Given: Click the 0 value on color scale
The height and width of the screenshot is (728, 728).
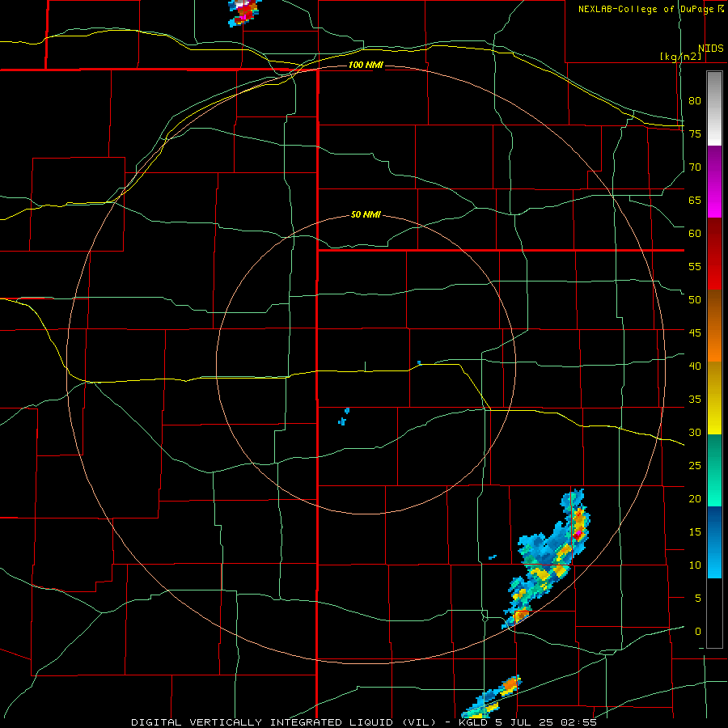Looking at the screenshot, I should point(698,632).
